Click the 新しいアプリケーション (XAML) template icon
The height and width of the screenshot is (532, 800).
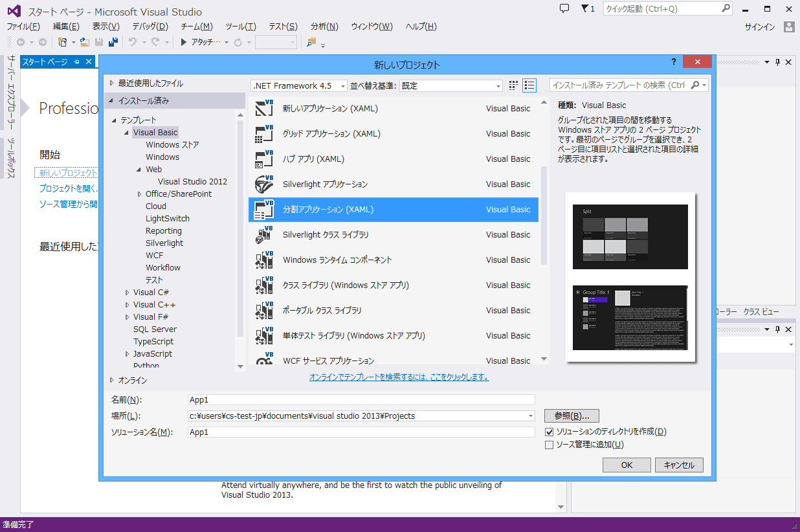[x=264, y=108]
